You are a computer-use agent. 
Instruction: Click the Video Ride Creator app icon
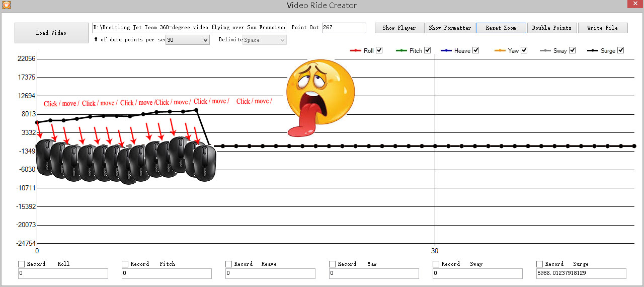pos(7,5)
